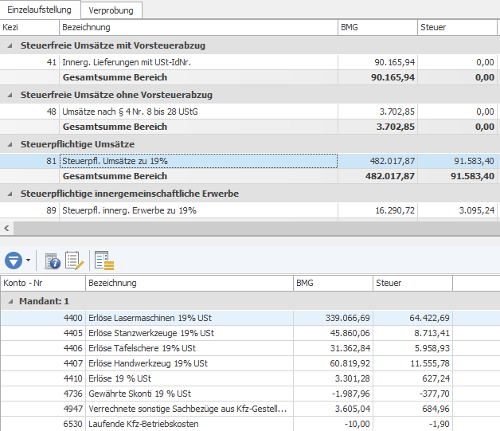Switch to the Einzelaufstellung tab
Viewport: 500px width, 431px height.
[x=39, y=10]
